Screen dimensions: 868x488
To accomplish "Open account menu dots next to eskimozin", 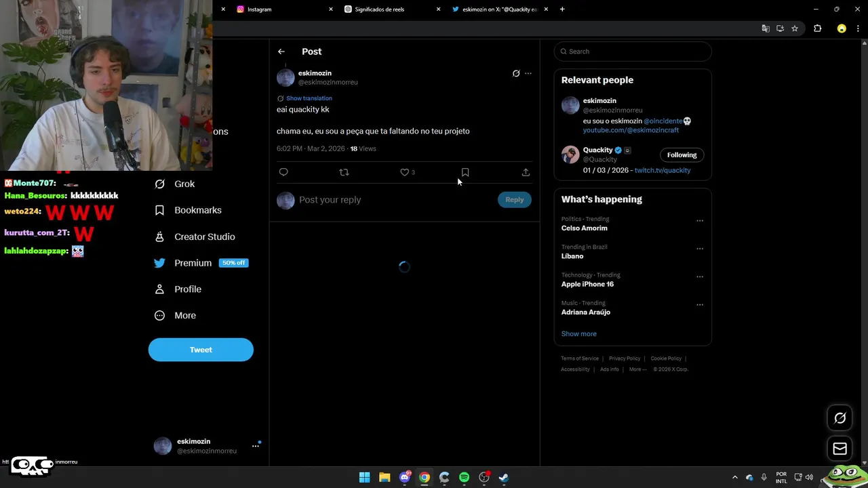I will pos(256,446).
